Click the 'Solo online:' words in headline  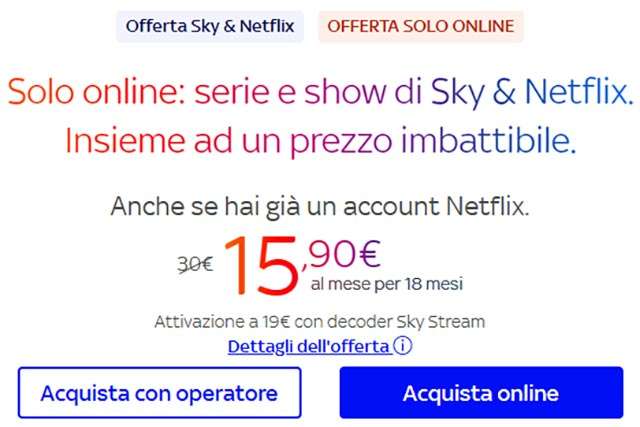pyautogui.click(x=96, y=91)
